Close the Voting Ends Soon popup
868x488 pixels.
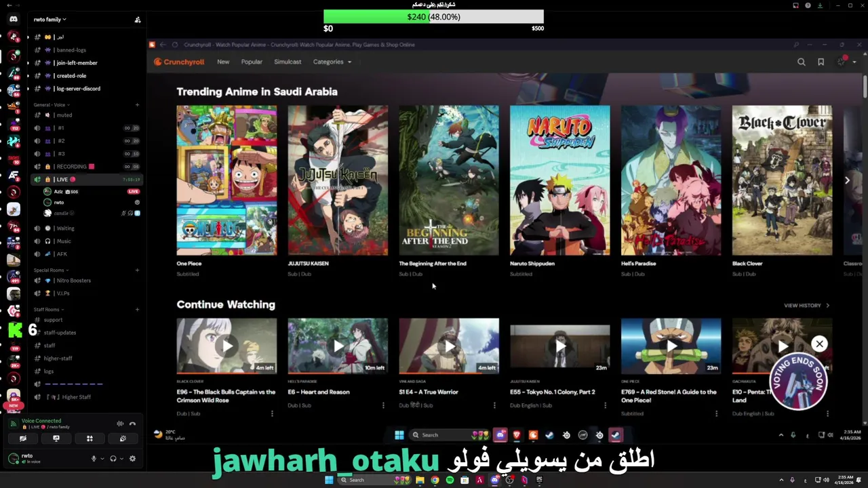[819, 344]
